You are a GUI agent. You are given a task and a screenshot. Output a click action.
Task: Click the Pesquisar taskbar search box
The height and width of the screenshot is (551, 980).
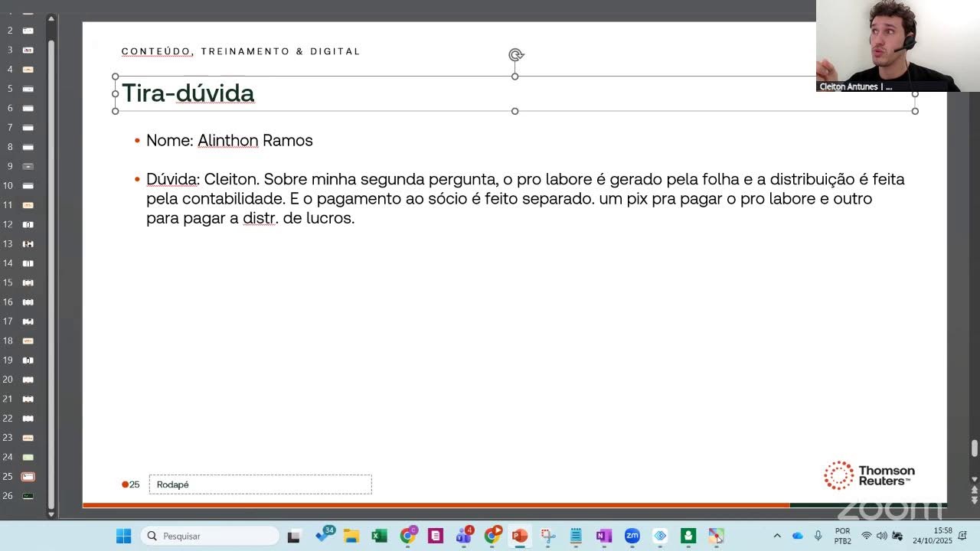[211, 536]
